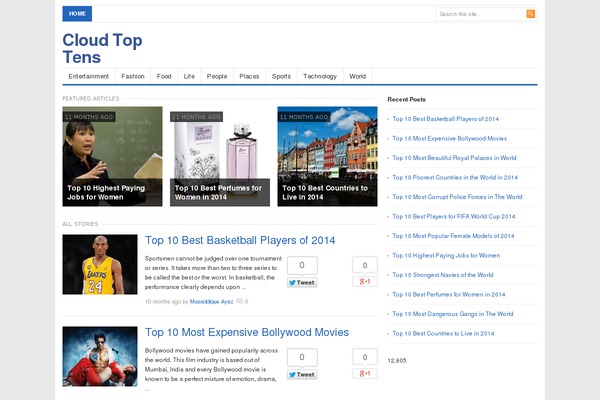This screenshot has width=600, height=400.
Task: Open Top 10 Best Basketball Players headline
Action: point(240,240)
